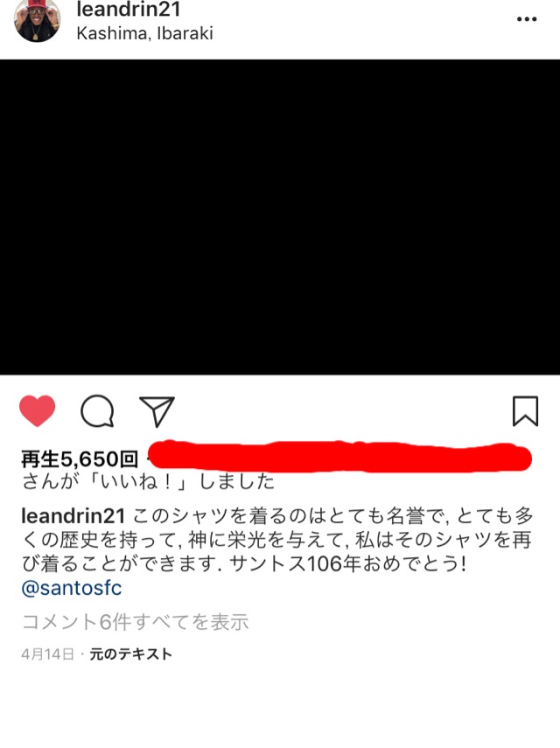Tap the さんが「いいね！」しました likes text
The width and height of the screenshot is (560, 748).
coord(149,481)
